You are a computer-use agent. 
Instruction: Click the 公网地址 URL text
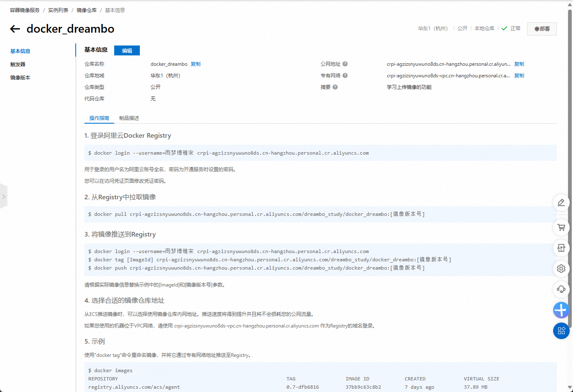[448, 64]
